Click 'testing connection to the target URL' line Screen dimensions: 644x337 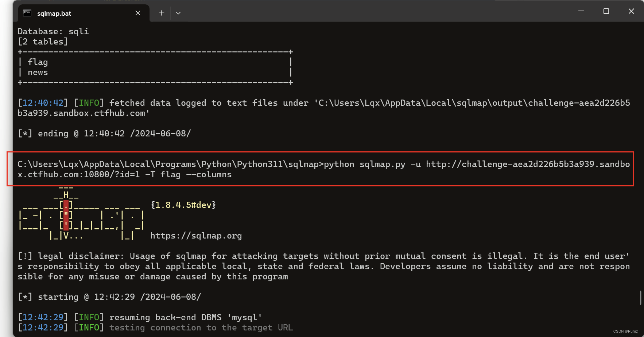[x=201, y=328]
